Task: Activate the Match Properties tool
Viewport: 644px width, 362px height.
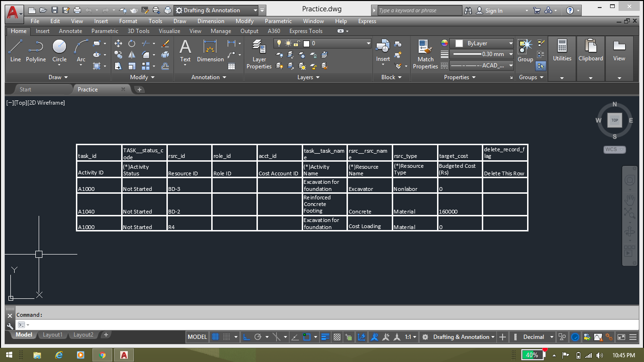Action: 425,53
